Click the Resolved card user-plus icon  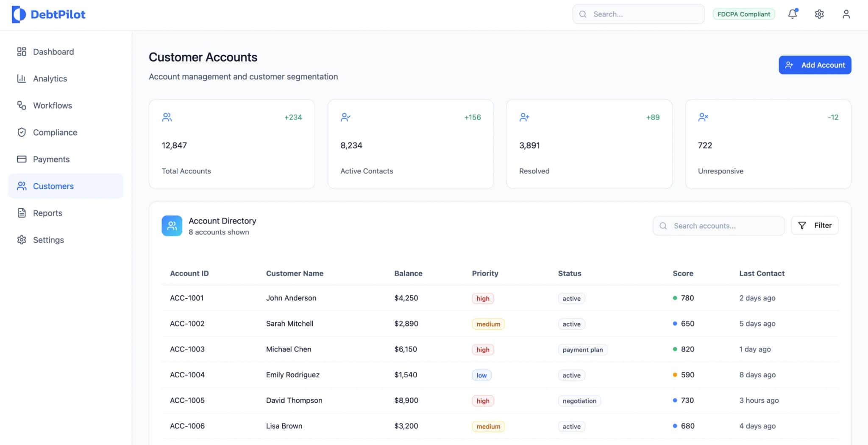click(x=524, y=117)
